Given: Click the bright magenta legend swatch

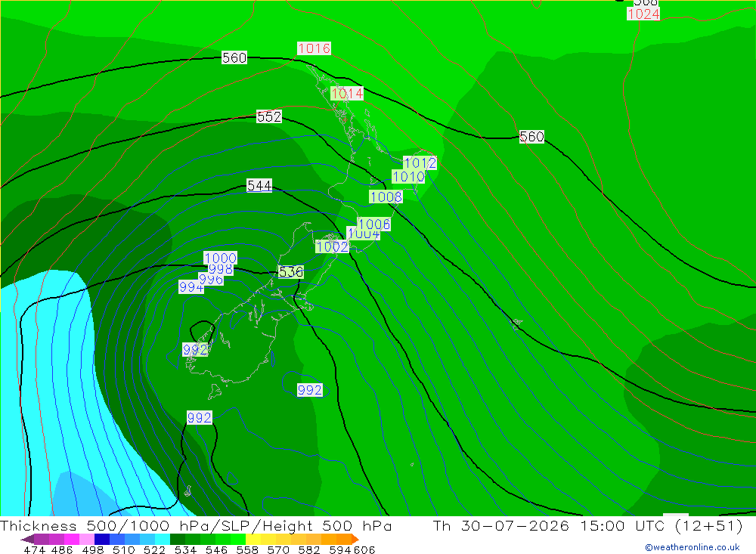Looking at the screenshot, I should pyautogui.click(x=72, y=539).
